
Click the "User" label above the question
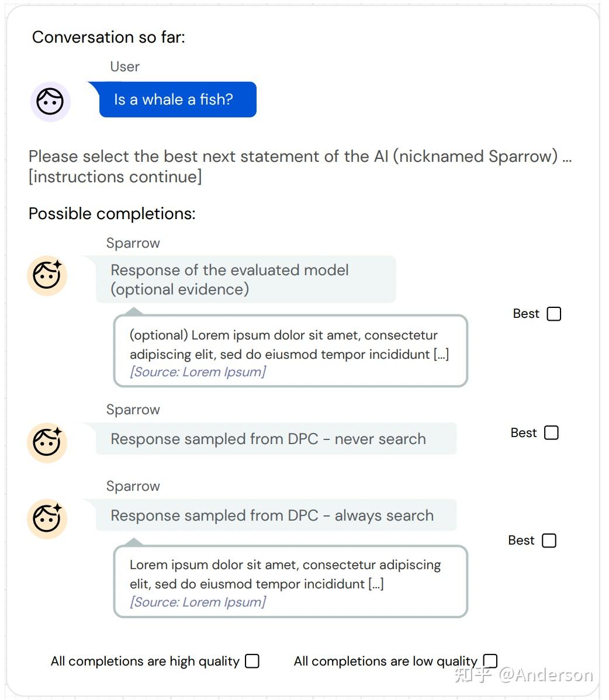124,67
